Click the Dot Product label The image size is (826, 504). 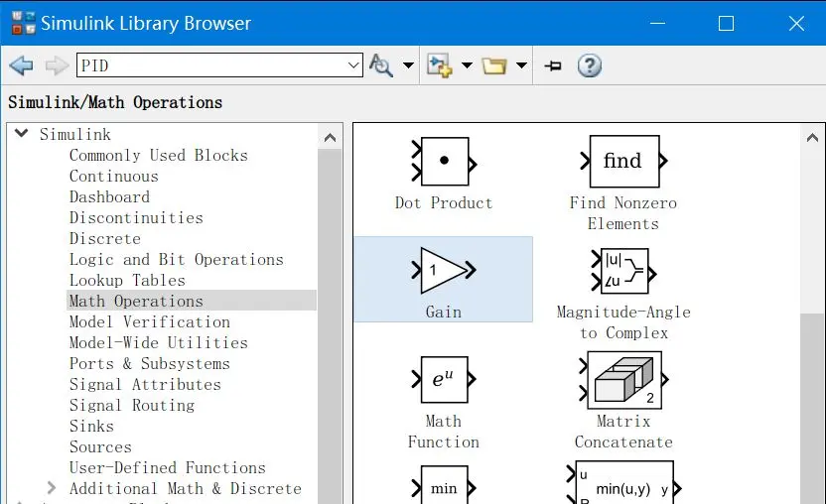444,202
